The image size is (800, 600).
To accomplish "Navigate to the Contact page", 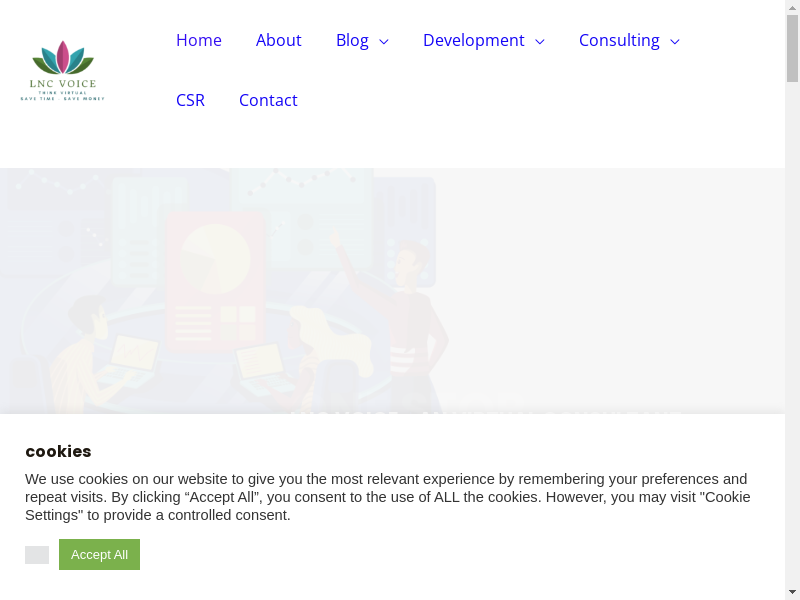I will pyautogui.click(x=268, y=100).
